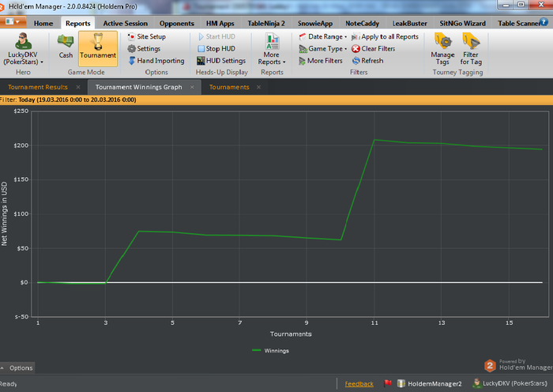This screenshot has width=553, height=392.
Task: Open HUD Settings
Action: (221, 61)
